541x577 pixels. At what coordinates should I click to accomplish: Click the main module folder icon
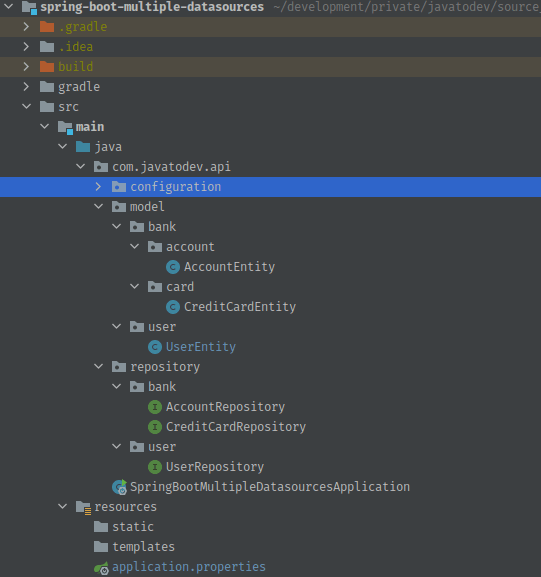(x=65, y=127)
